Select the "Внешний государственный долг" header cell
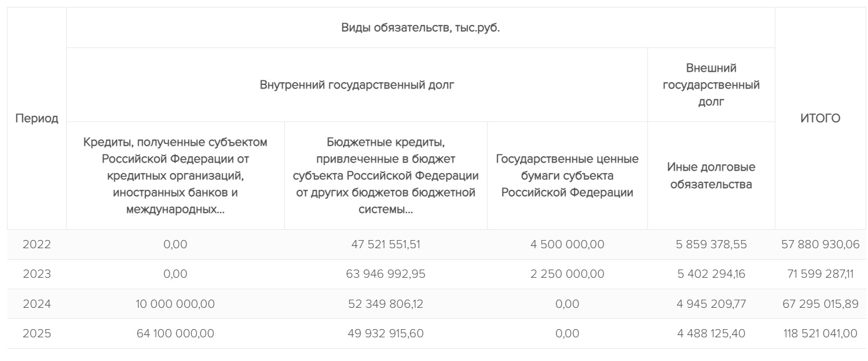 click(x=710, y=85)
